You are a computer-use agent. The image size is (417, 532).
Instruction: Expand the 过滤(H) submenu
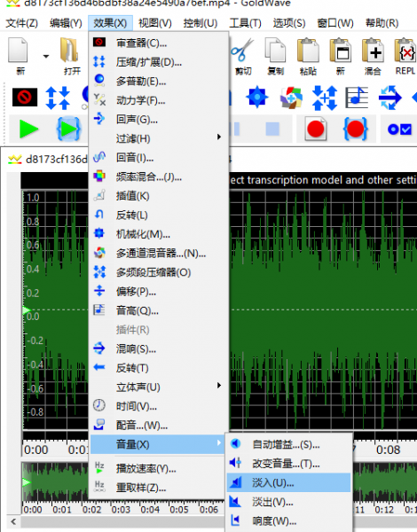[x=159, y=138]
